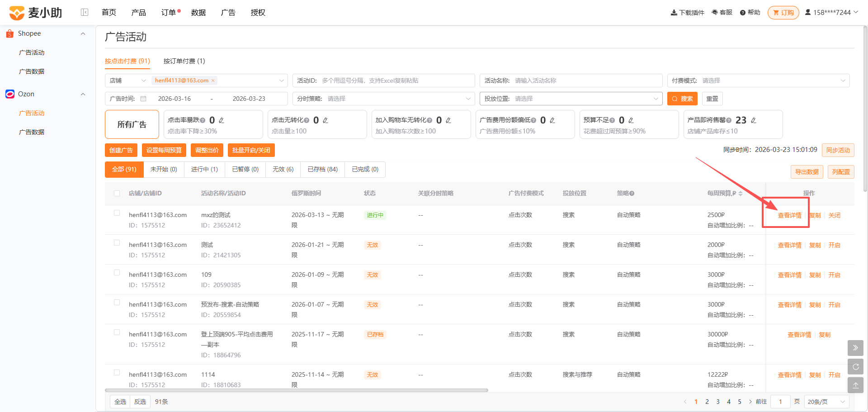Open the 投放位置 dropdown

[571, 99]
